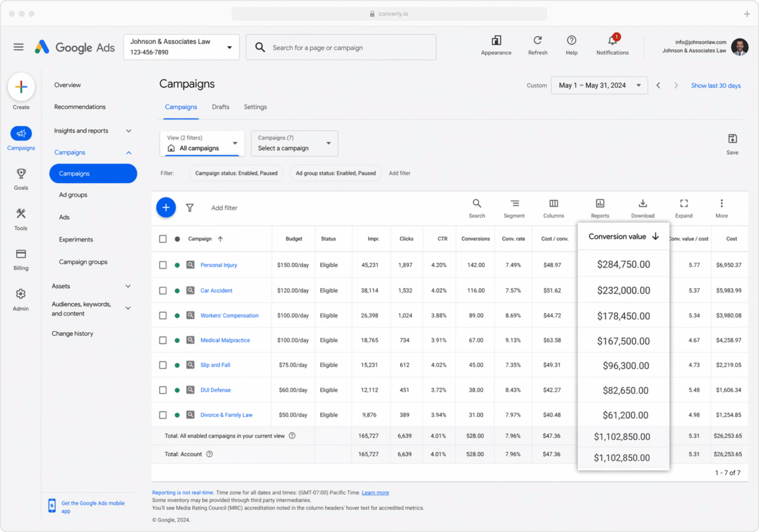Switch to the Settings tab
This screenshot has width=759, height=532.
[x=255, y=107]
